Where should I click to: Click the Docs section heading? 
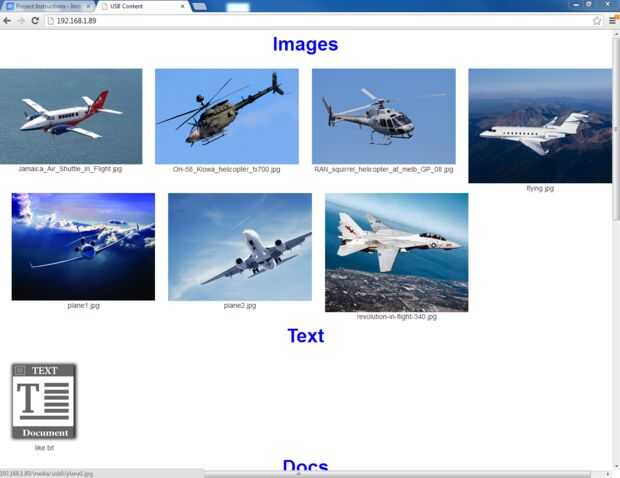click(305, 465)
